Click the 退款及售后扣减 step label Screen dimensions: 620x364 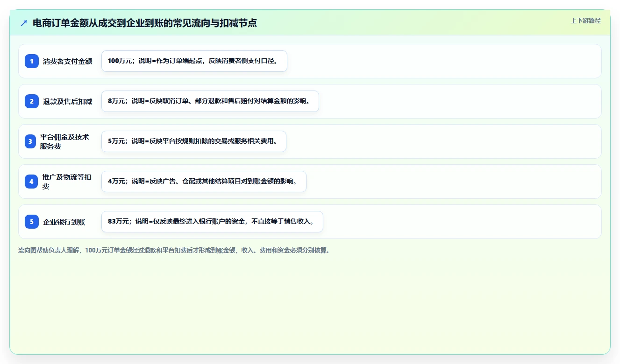coord(68,101)
